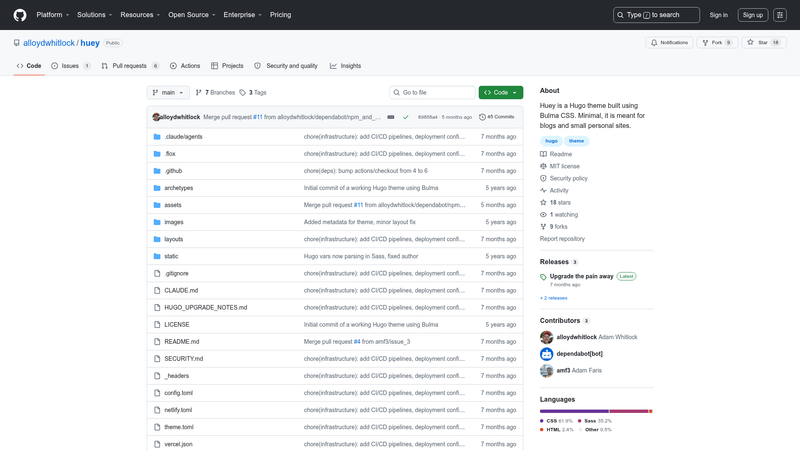Open the Resources dropdown menu
This screenshot has width=800, height=450.
[140, 15]
